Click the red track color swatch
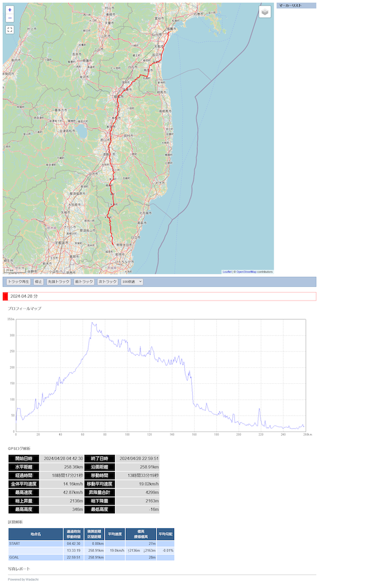This screenshot has width=392, height=583. pos(5,296)
